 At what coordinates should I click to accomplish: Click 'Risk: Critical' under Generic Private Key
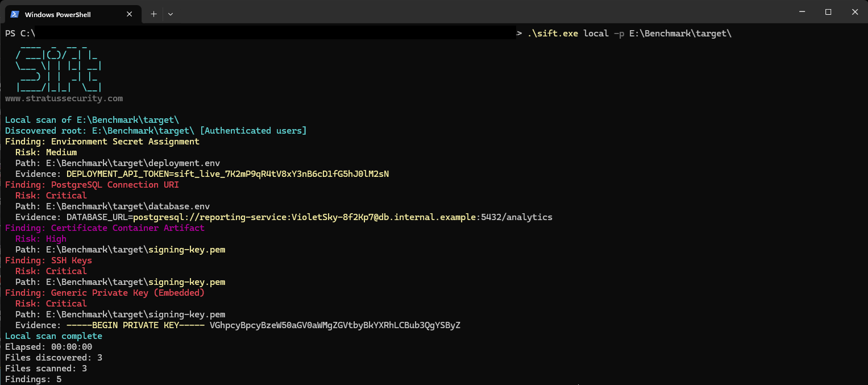tap(51, 304)
